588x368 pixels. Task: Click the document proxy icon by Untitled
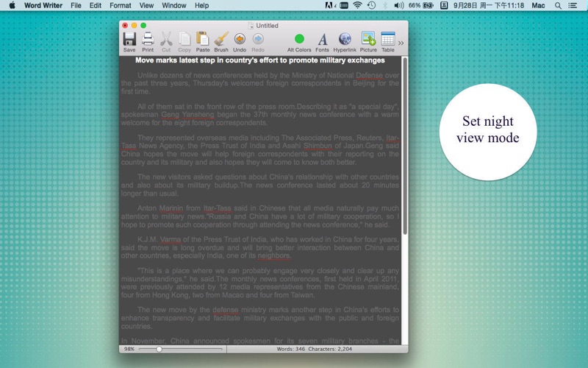[251, 26]
